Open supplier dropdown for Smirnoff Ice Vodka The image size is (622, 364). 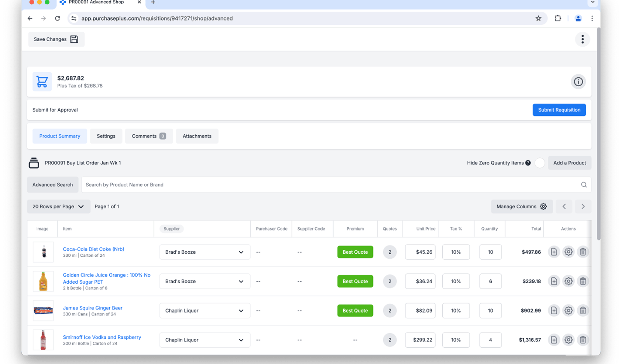(204, 340)
